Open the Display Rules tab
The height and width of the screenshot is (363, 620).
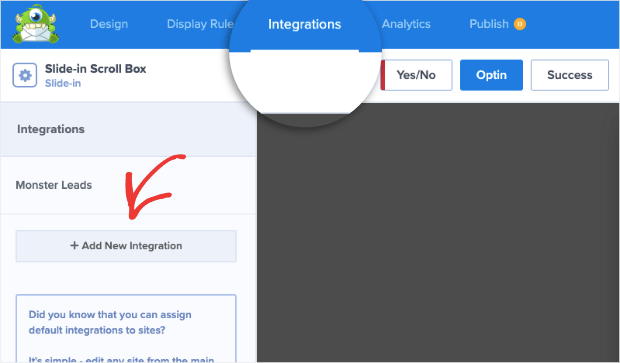click(x=200, y=24)
